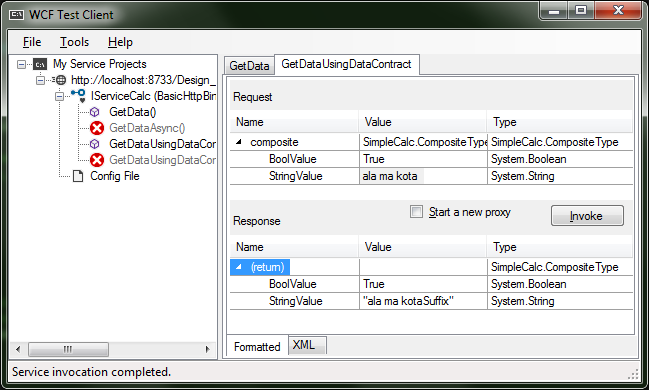649x390 pixels.
Task: Select the Config File tree item
Action: coord(115,176)
